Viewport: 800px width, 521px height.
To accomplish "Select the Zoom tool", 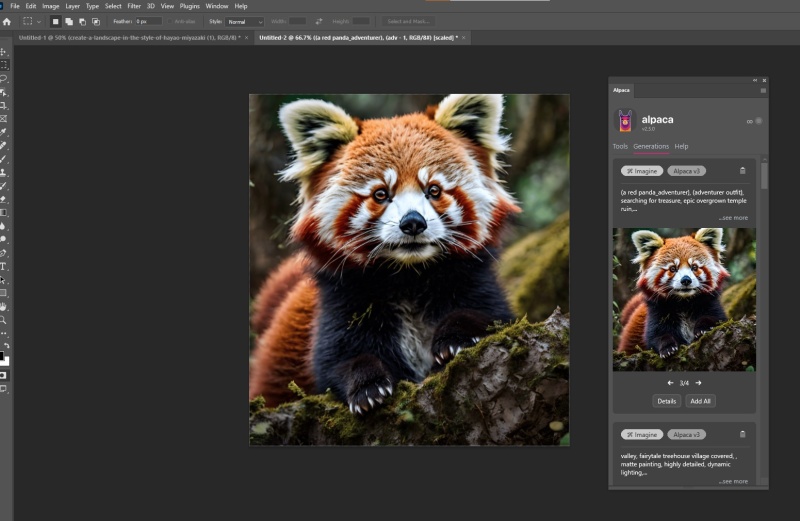I will pos(4,320).
